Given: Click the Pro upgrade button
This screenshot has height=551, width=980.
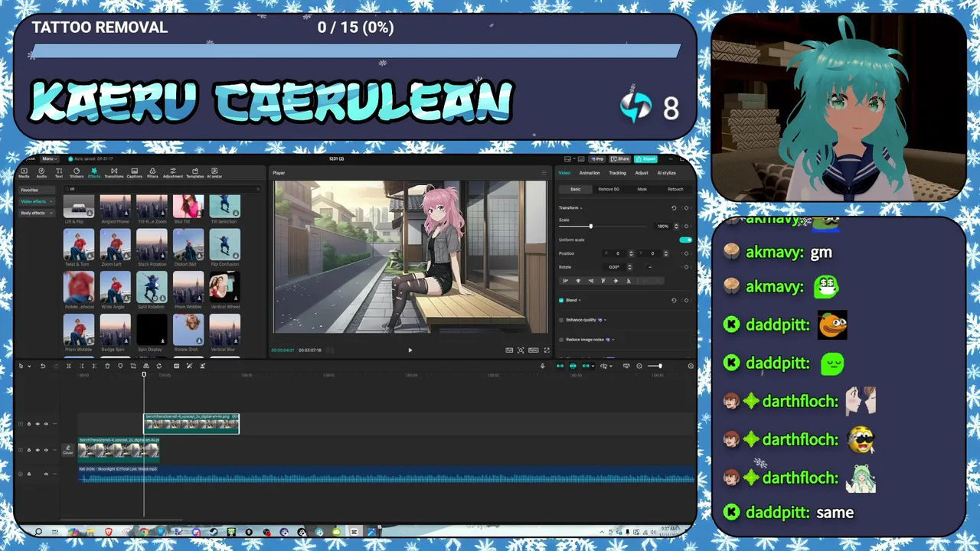Looking at the screenshot, I should [597, 158].
